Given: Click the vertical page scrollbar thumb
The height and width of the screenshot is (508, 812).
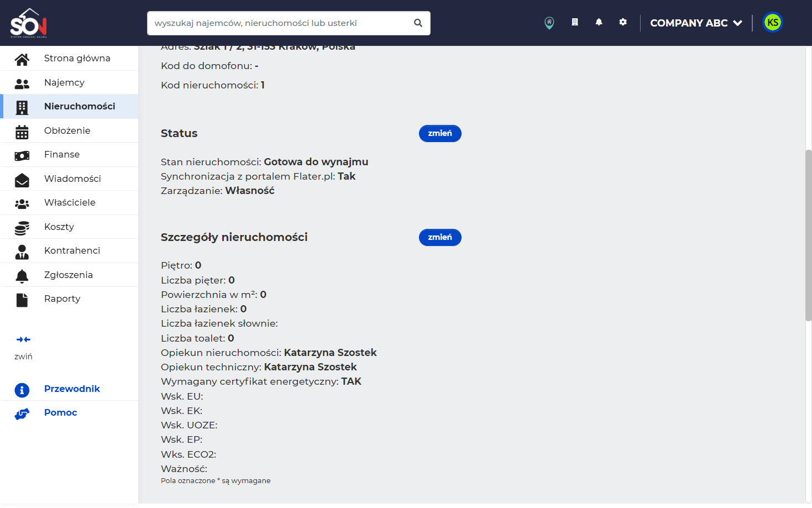Looking at the screenshot, I should [808, 235].
